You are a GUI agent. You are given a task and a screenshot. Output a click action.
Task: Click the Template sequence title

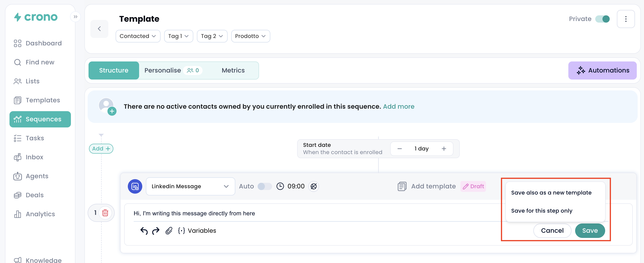(139, 19)
